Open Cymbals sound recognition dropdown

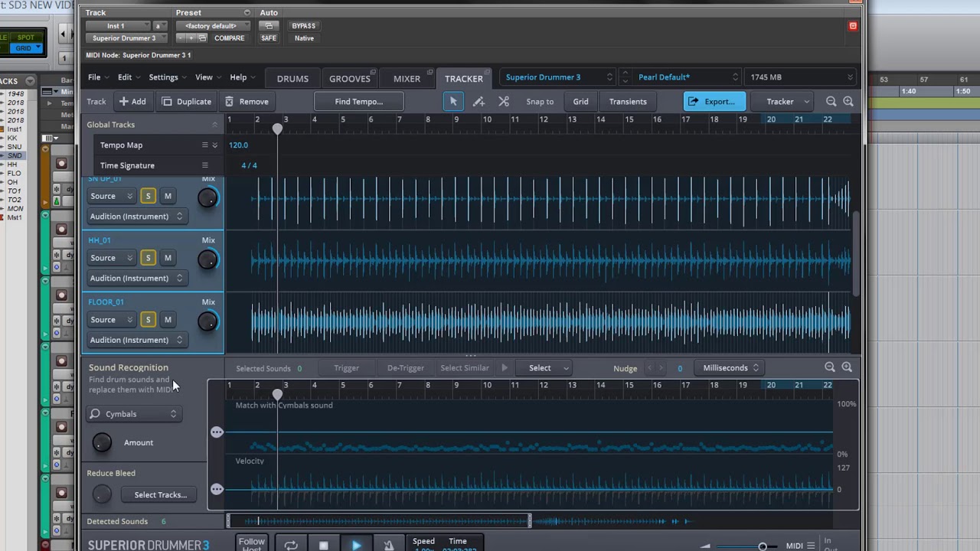(132, 414)
